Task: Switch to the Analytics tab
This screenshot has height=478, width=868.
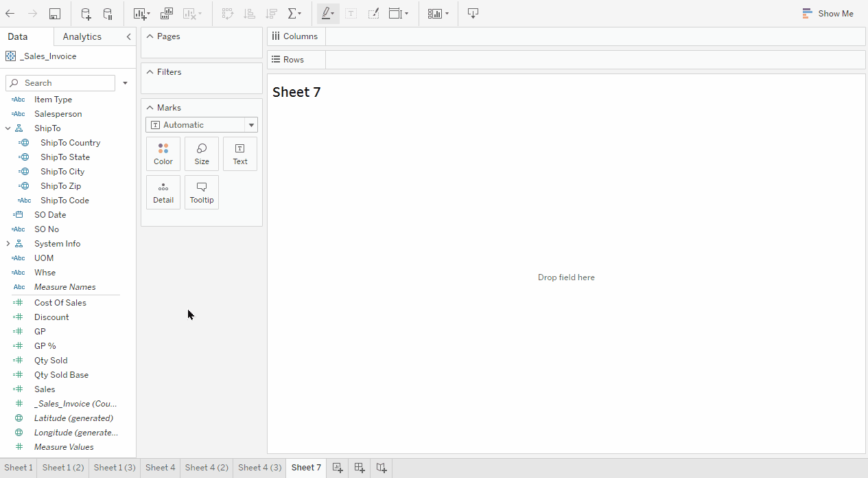Action: click(82, 37)
